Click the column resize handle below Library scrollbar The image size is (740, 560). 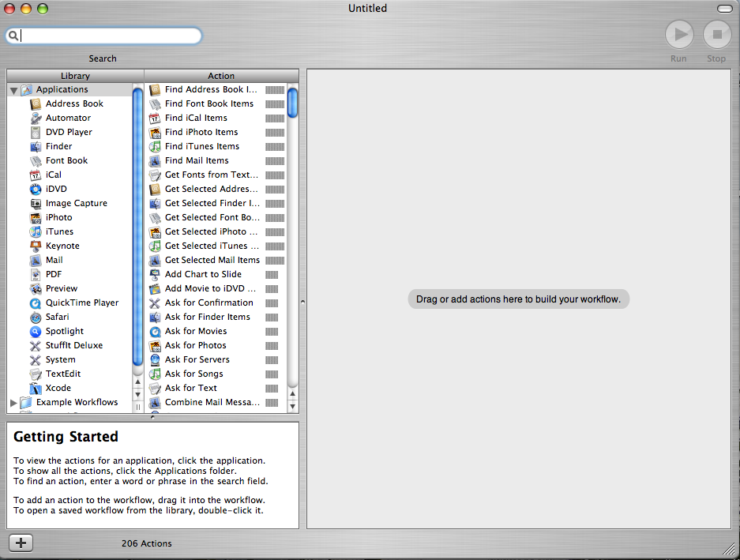pos(137,407)
